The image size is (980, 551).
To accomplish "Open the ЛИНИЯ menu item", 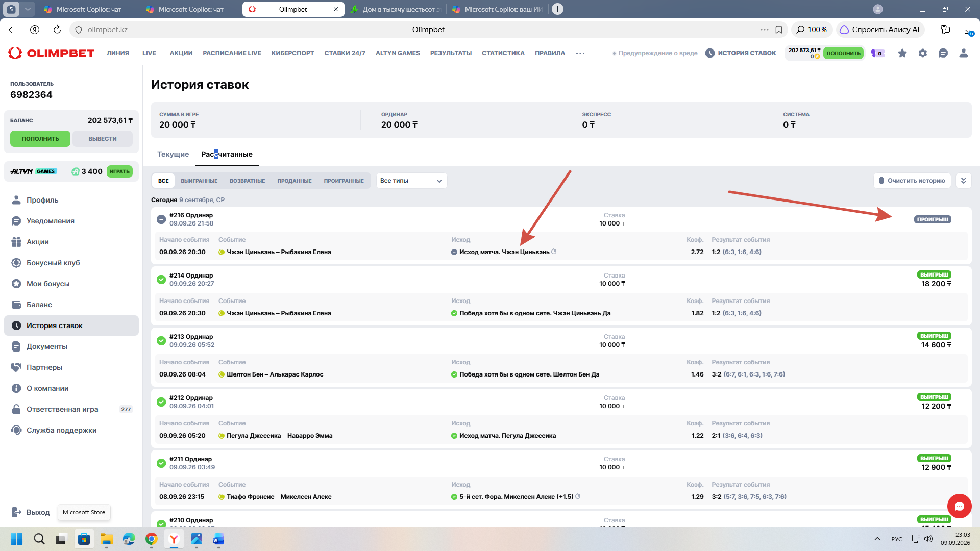I will click(118, 53).
